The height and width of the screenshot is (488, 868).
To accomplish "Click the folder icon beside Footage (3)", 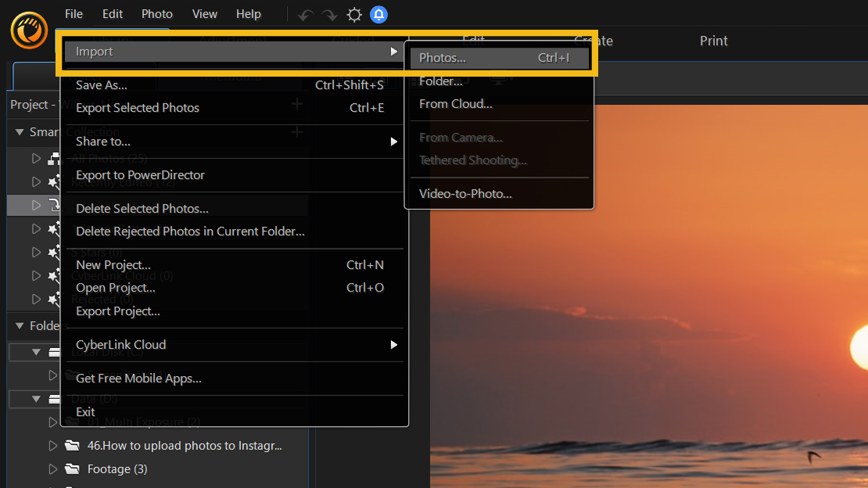I will tap(72, 469).
